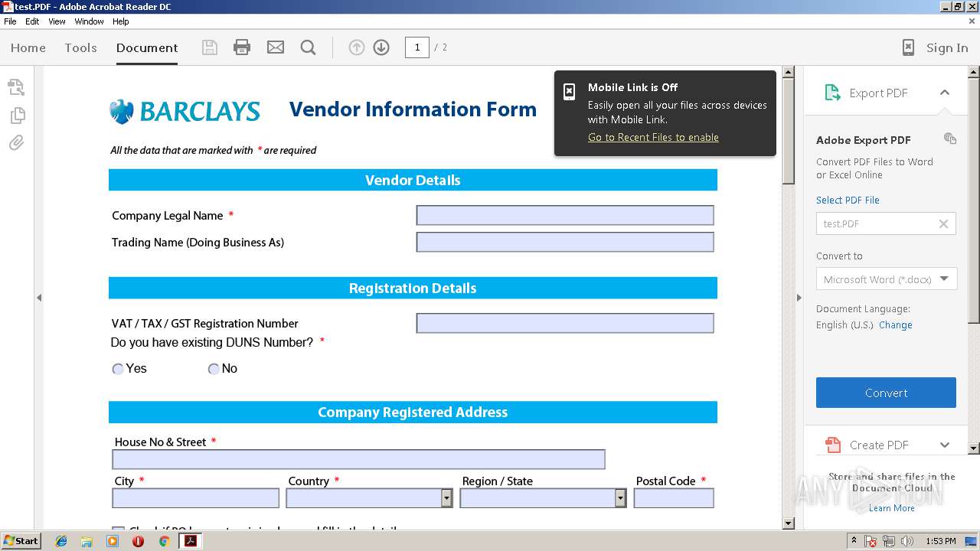The height and width of the screenshot is (551, 980).
Task: Click right pane scrollbar down arrow
Action: click(974, 448)
